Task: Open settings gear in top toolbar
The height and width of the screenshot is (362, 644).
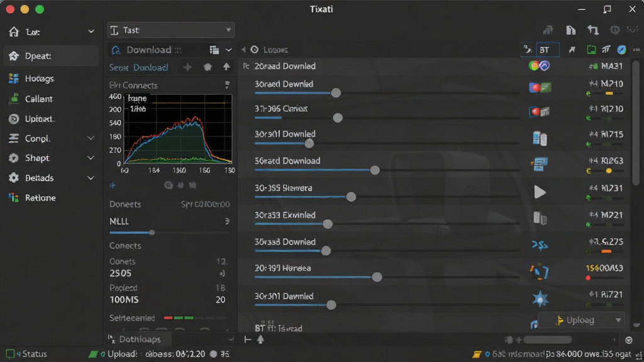Action: tap(615, 30)
